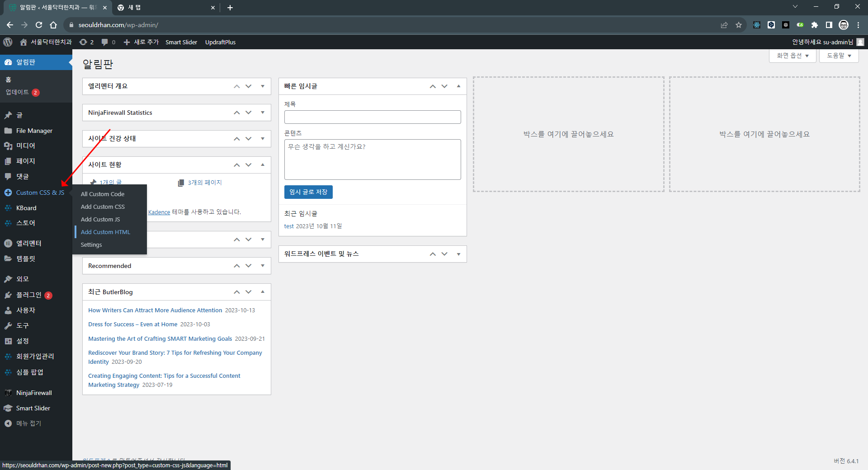The width and height of the screenshot is (868, 470).
Task: Expand the 화면 옵션 dropdown
Action: coord(792,56)
